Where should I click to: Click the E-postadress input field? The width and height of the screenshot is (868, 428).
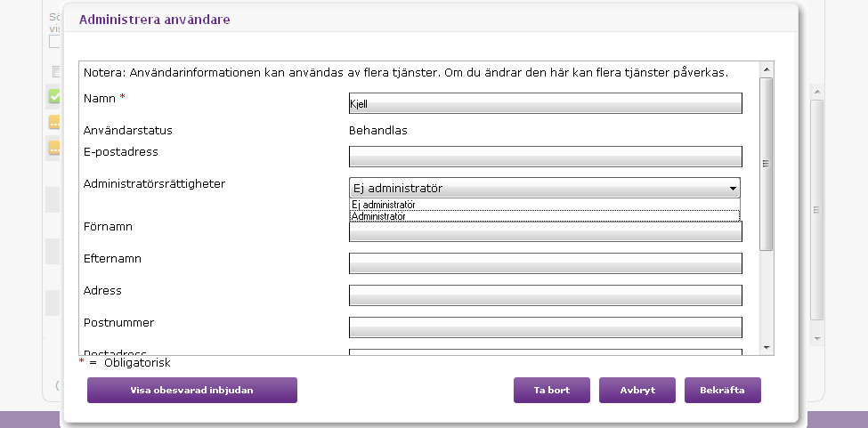pos(545,157)
